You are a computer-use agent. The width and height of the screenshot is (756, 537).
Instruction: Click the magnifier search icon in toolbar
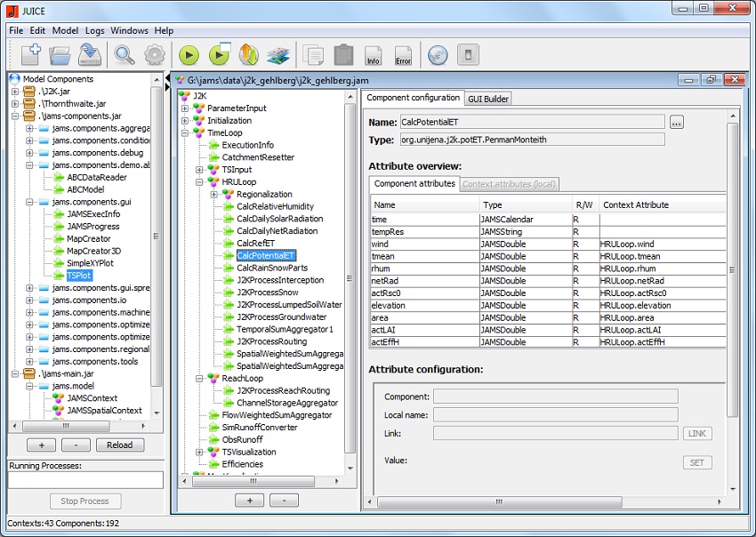pos(125,55)
